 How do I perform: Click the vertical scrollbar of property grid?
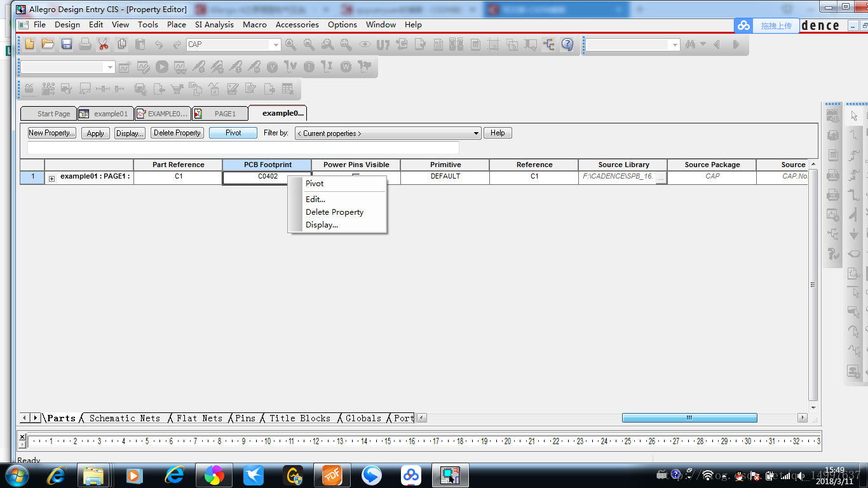click(x=813, y=285)
